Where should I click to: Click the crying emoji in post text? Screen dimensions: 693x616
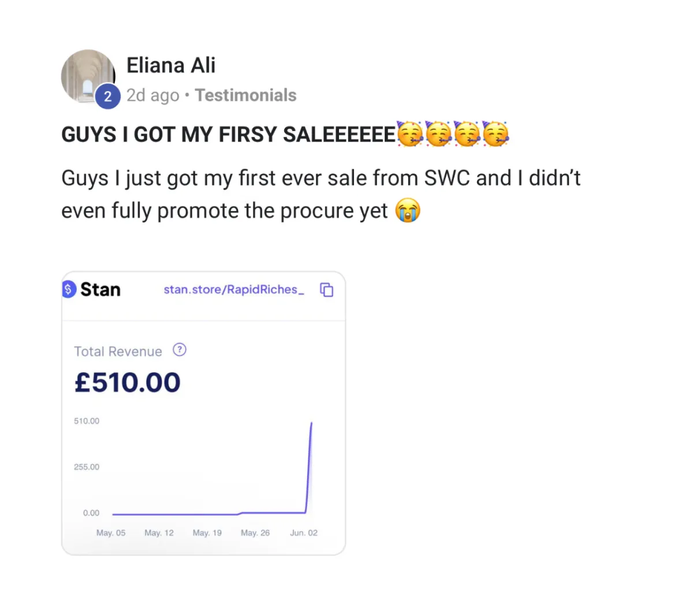click(x=408, y=210)
